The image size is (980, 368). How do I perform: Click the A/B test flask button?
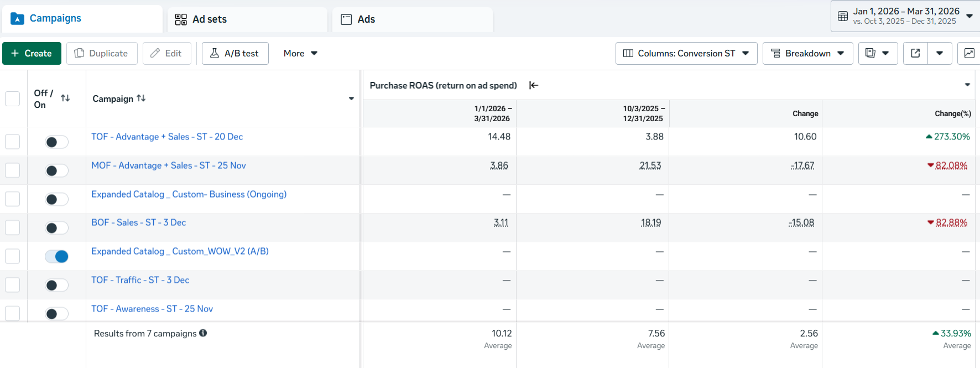tap(235, 53)
